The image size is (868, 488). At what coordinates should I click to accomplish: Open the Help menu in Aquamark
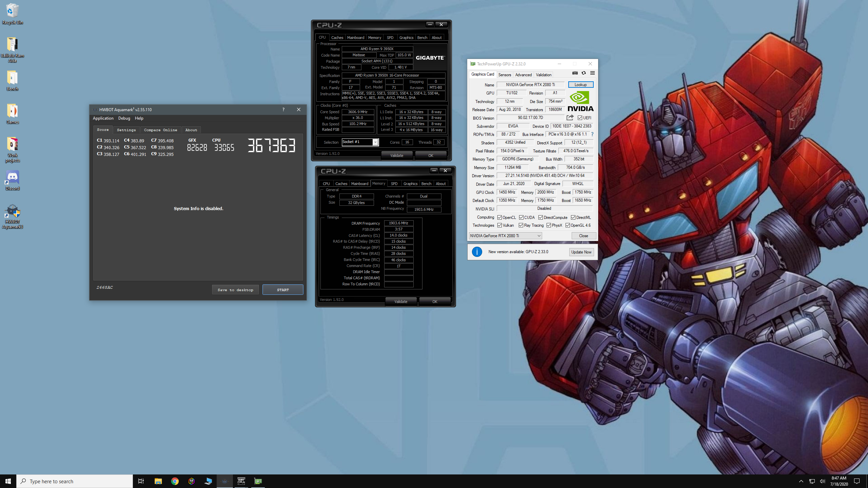tap(139, 118)
